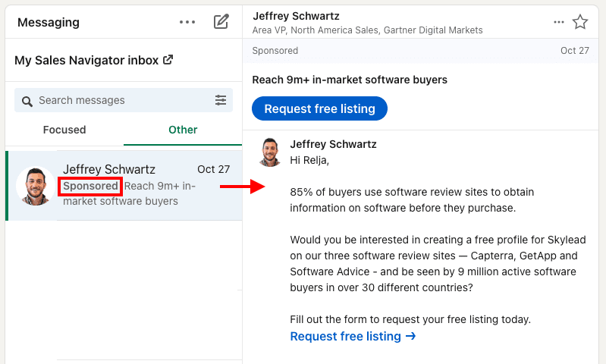The width and height of the screenshot is (606, 364).
Task: Follow the Request free listing arrow link
Action: tap(353, 336)
